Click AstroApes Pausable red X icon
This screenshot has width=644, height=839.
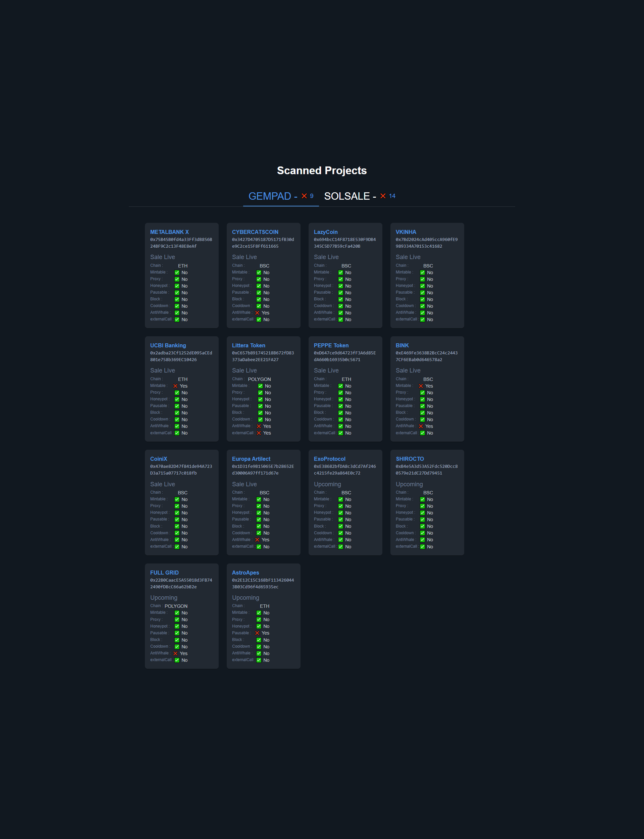(257, 633)
